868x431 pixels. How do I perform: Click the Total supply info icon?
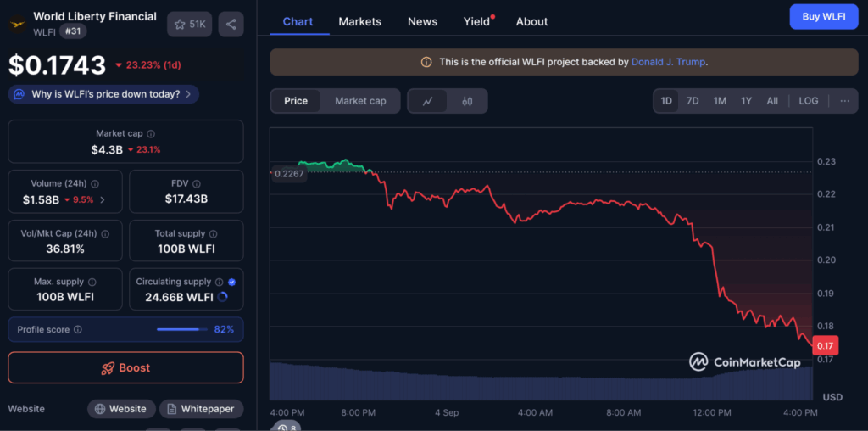coord(213,233)
